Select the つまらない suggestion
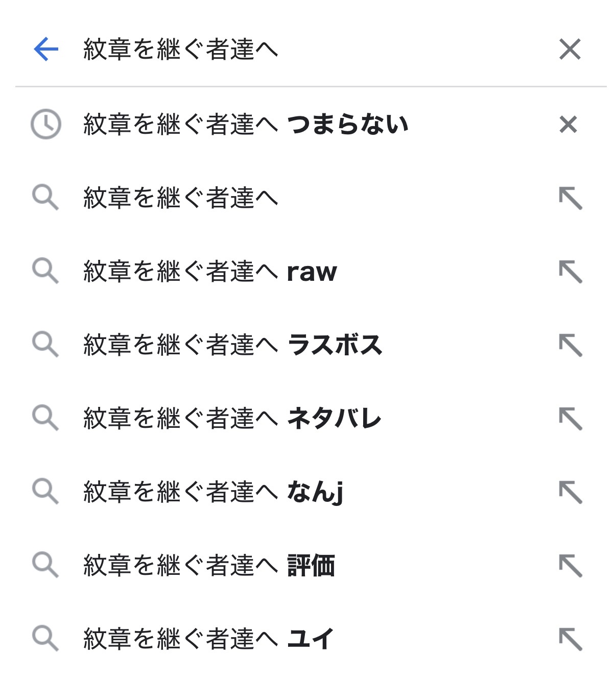 point(245,125)
